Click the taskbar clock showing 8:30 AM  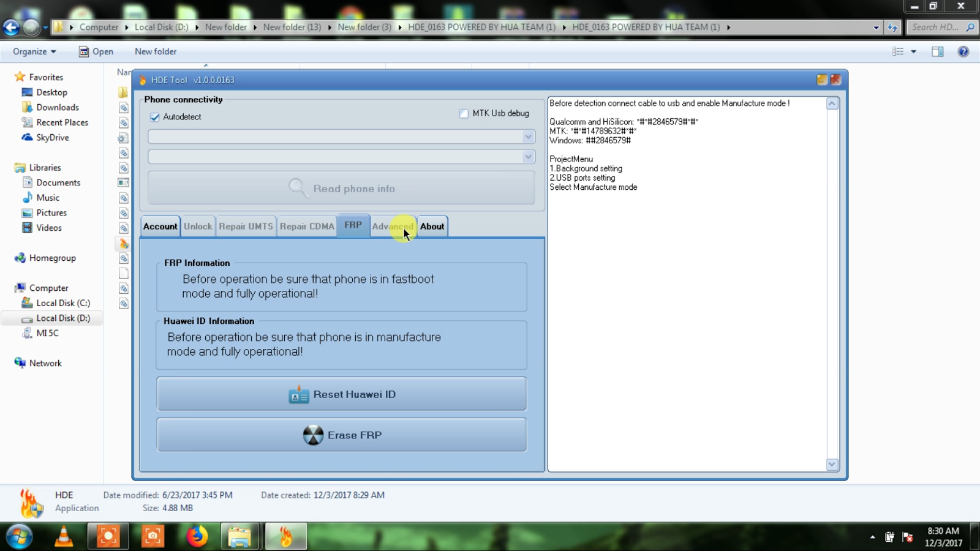pos(943,537)
